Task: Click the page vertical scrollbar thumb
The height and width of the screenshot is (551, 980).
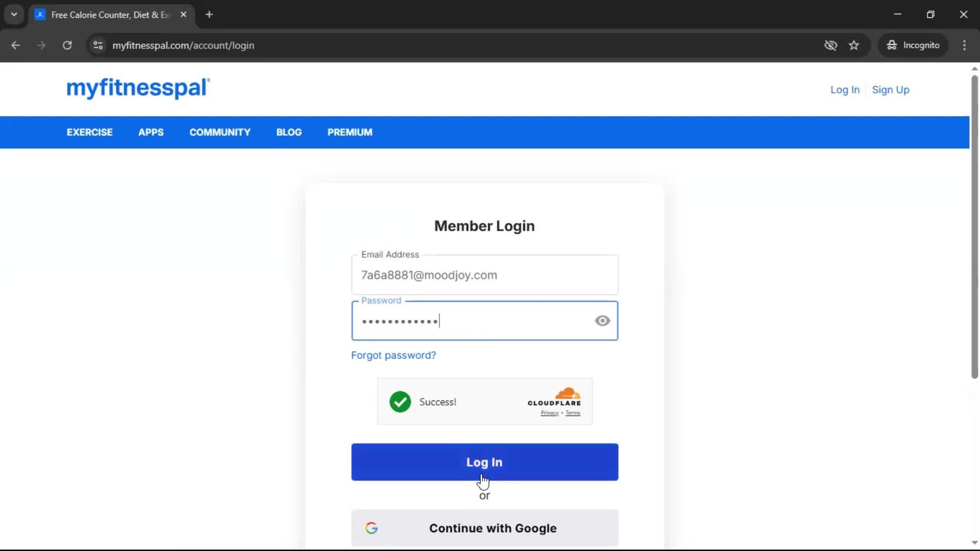Action: pos(974,227)
